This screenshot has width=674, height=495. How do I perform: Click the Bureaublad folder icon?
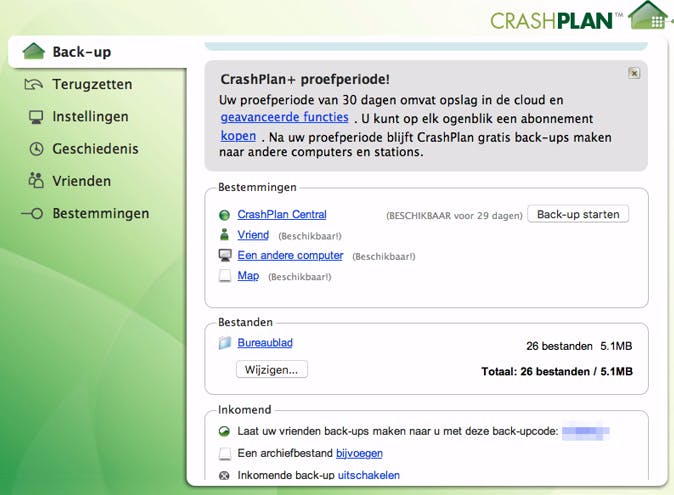click(225, 343)
